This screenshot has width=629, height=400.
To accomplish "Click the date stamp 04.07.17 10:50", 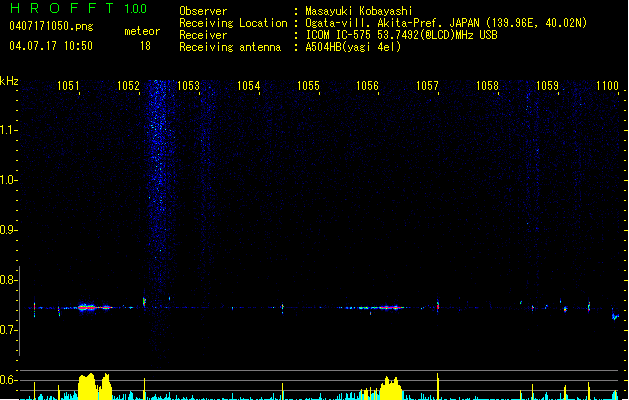I will (51, 46).
